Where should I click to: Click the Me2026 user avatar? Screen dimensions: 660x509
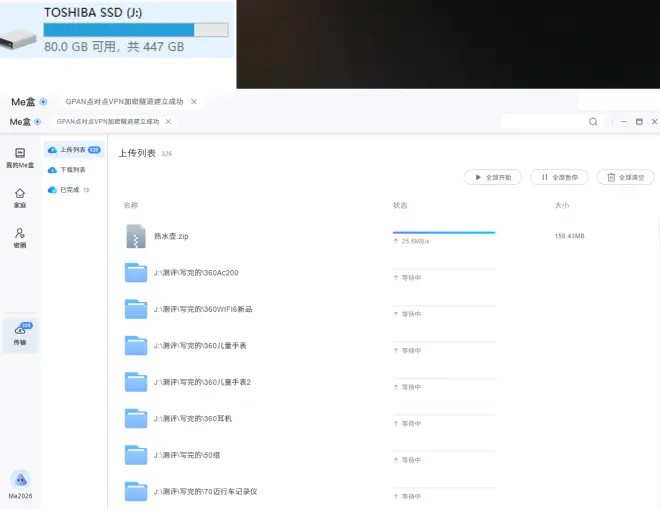pos(20,480)
